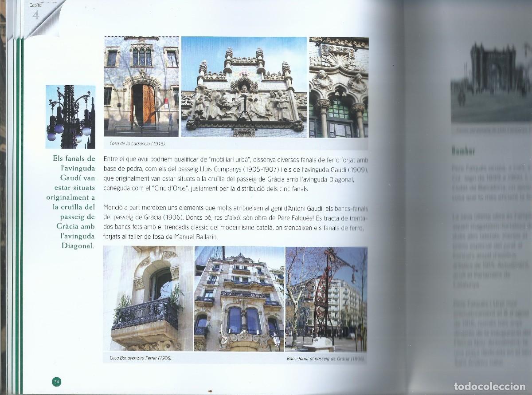
Task: Click the caption 'Casa Bonaventura Ferrer (1906)'
Action: pyautogui.click(x=140, y=358)
